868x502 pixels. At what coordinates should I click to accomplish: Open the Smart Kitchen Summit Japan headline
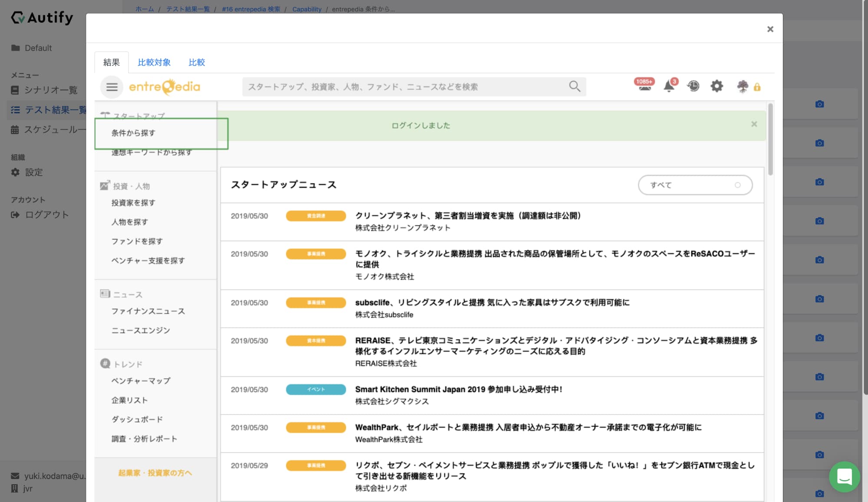459,389
